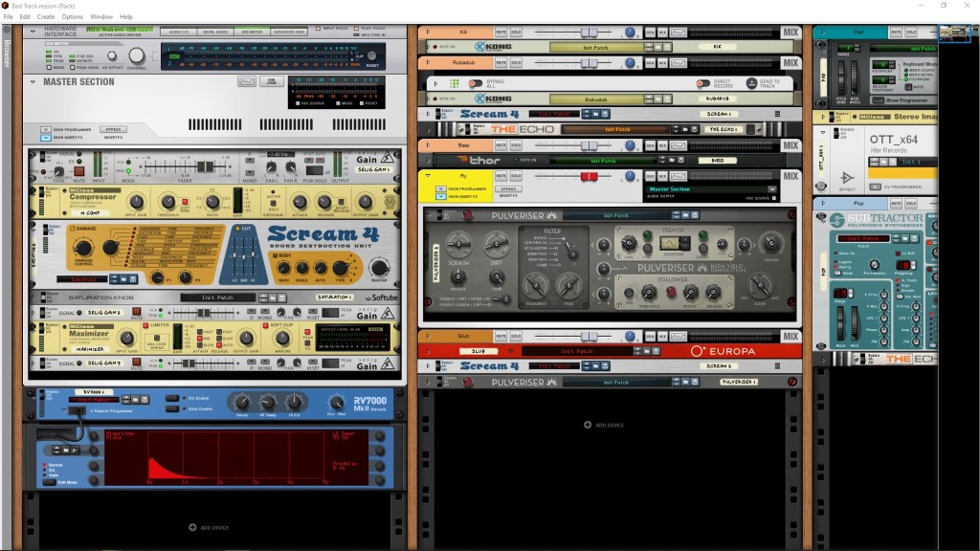
Task: Open the Options menu
Action: tap(73, 17)
